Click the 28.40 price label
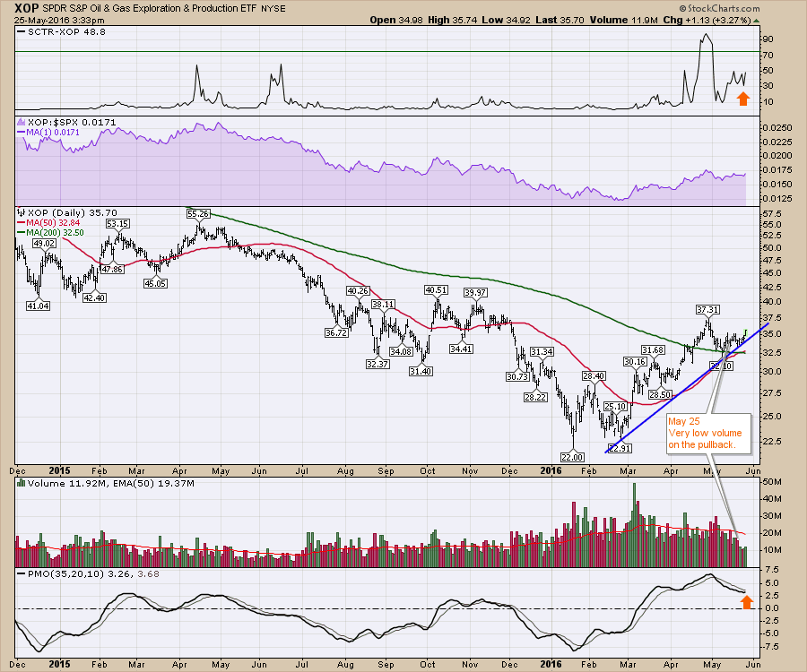This screenshot has width=807, height=672. 594,376
